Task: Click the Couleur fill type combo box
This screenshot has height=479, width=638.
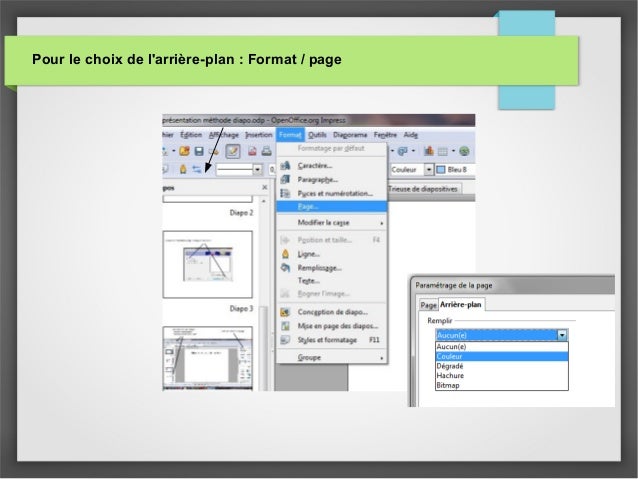Action: click(x=411, y=169)
